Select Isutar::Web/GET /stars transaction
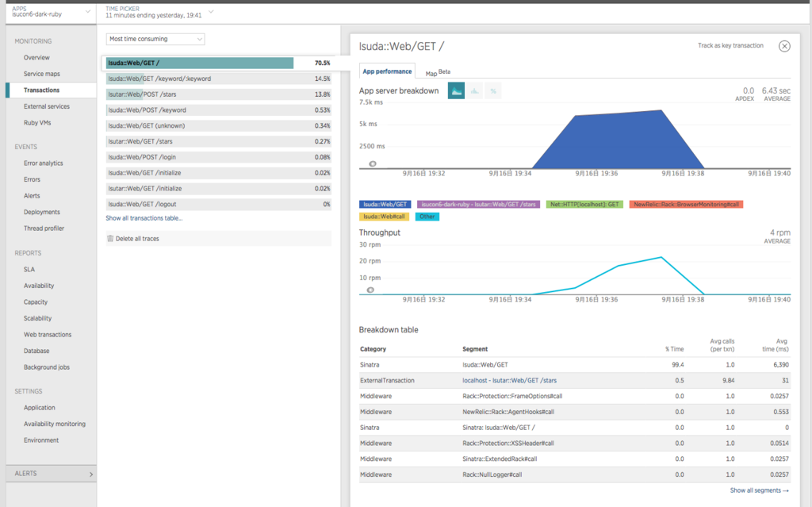Screen dimensions: 812x507 pos(219,141)
